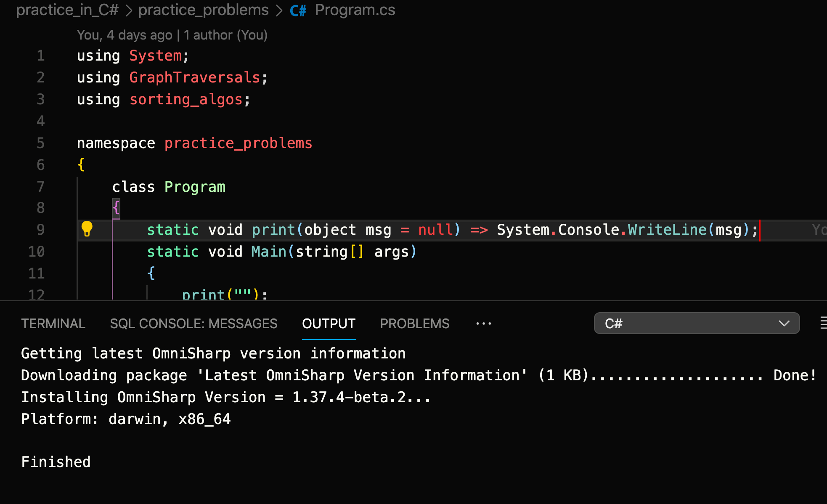Click the Finished text in the output
Screen dimensions: 827x504
(56, 462)
